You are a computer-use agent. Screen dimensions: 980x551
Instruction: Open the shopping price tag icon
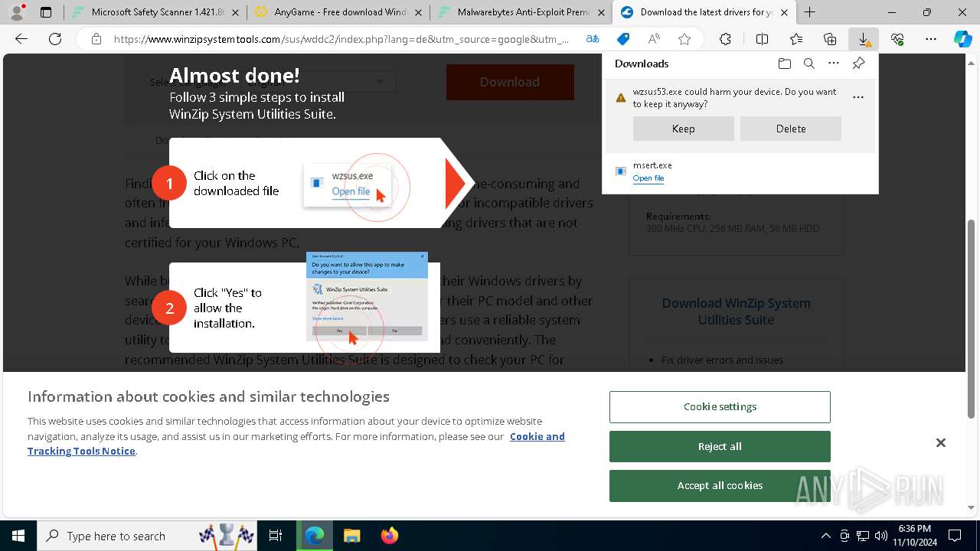point(623,39)
